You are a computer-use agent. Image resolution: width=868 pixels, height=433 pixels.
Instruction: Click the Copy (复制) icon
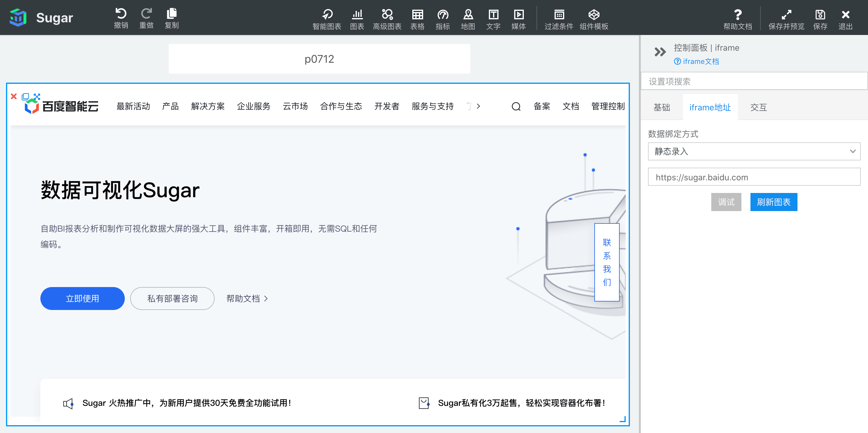pos(171,18)
